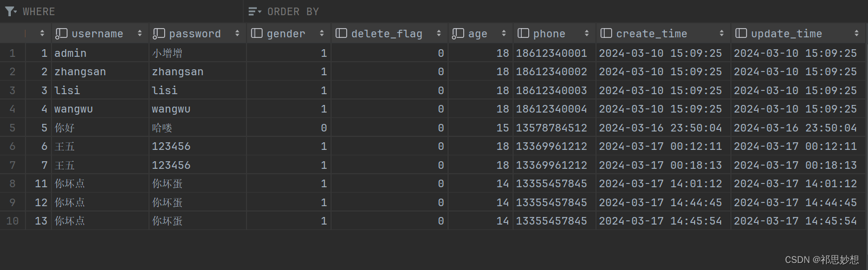Click the phone column icon
868x270 pixels.
click(x=523, y=34)
